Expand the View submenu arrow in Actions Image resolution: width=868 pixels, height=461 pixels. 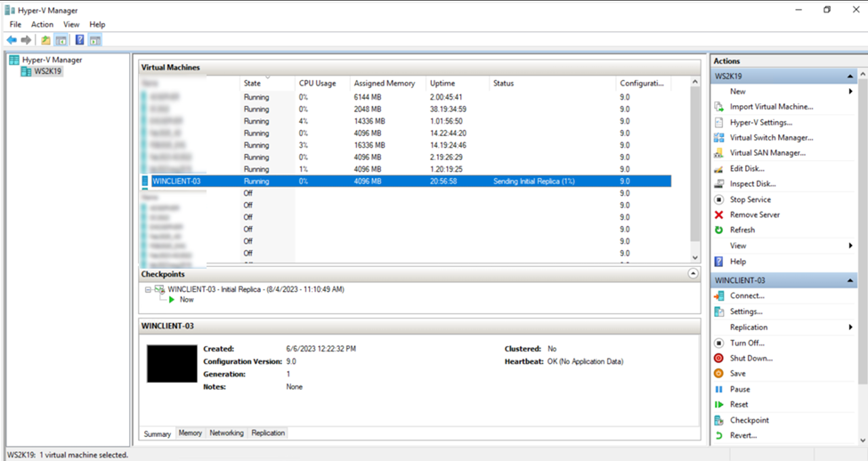click(x=851, y=246)
